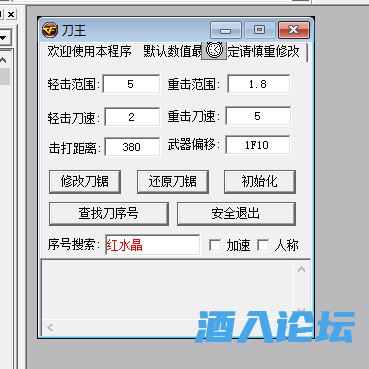The width and height of the screenshot is (369, 369).
Task: Click the CF logo icon in title bar
Action: coord(50,30)
